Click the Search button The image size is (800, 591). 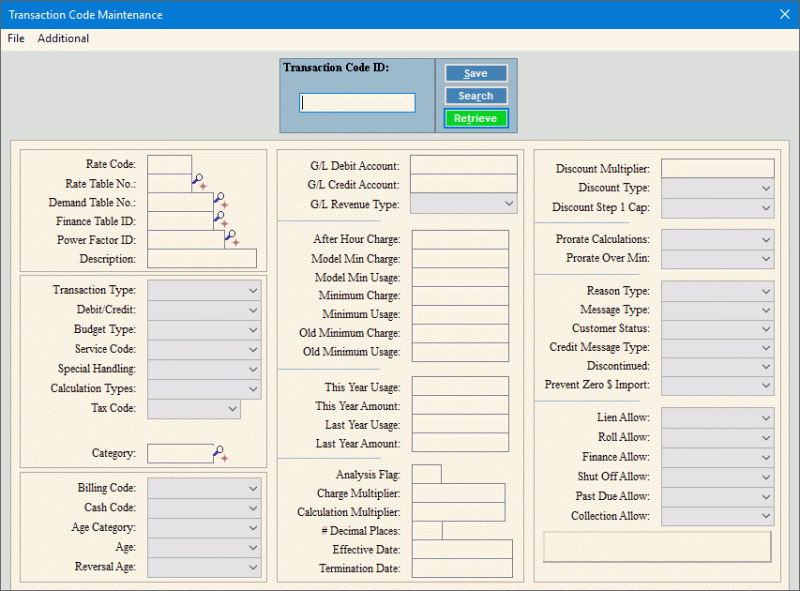(476, 96)
